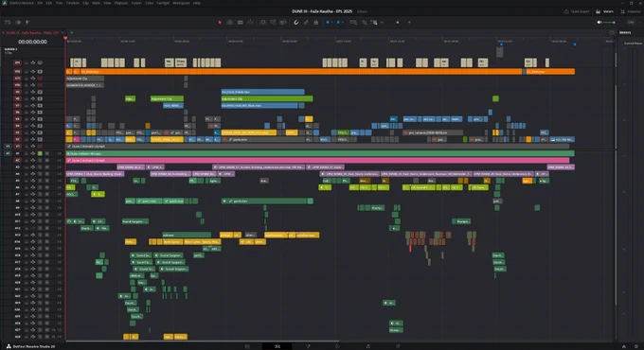Click the zoom in plus icon
The width and height of the screenshot is (644, 350).
[x=409, y=22]
